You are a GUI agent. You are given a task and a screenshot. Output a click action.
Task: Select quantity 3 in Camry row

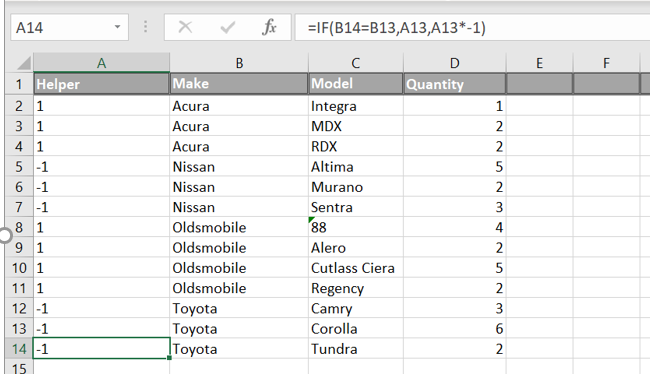click(x=455, y=308)
